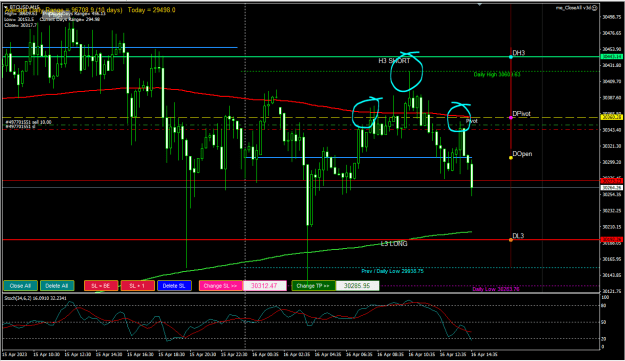Viewport: 625px width, 361px height.
Task: Click the white current price tag on axis
Action: coord(611,188)
